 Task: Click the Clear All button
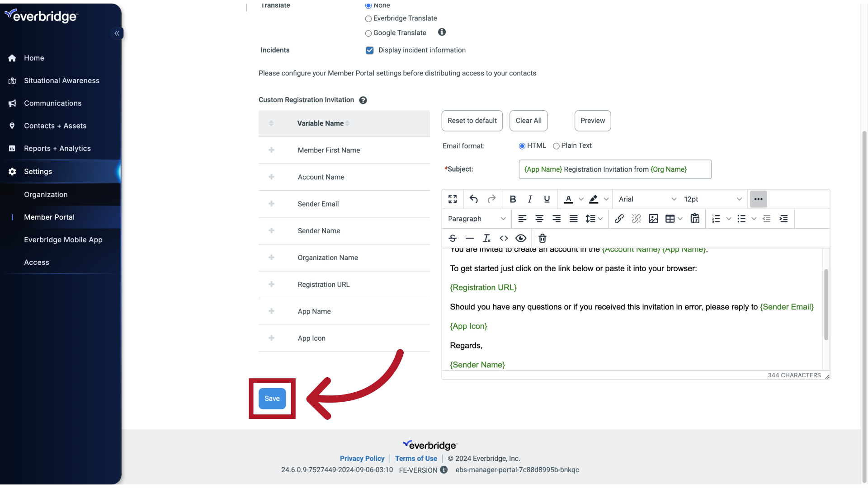(x=528, y=121)
